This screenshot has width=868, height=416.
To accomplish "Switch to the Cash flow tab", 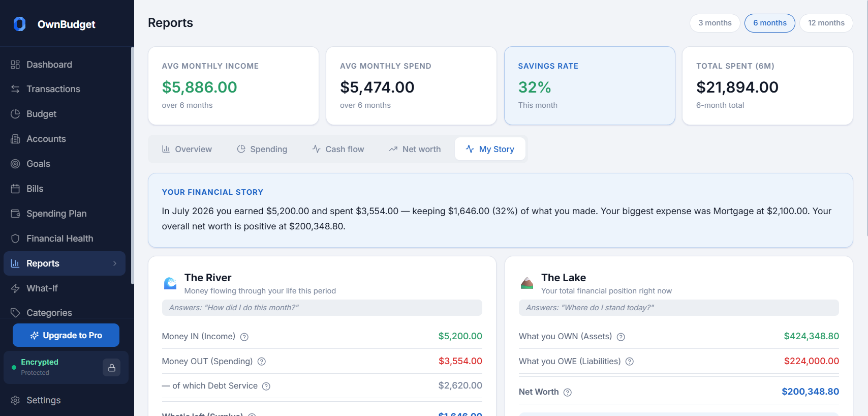I will [x=338, y=149].
